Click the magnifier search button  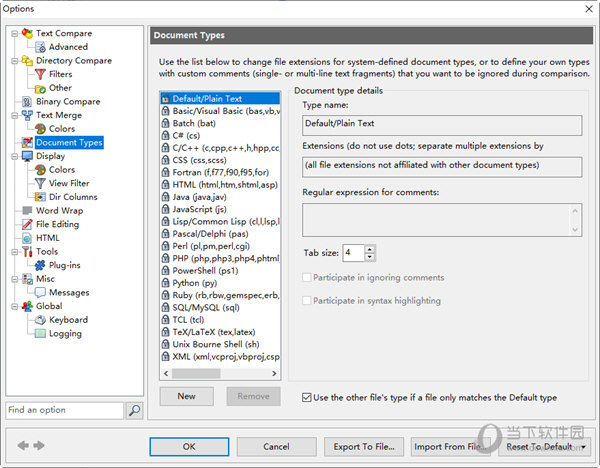point(134,410)
